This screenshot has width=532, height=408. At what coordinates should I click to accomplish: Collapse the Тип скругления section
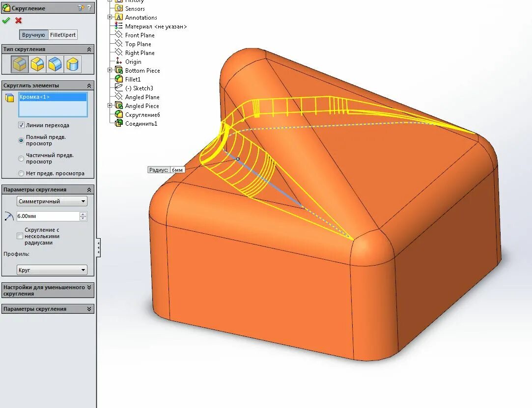click(x=89, y=49)
